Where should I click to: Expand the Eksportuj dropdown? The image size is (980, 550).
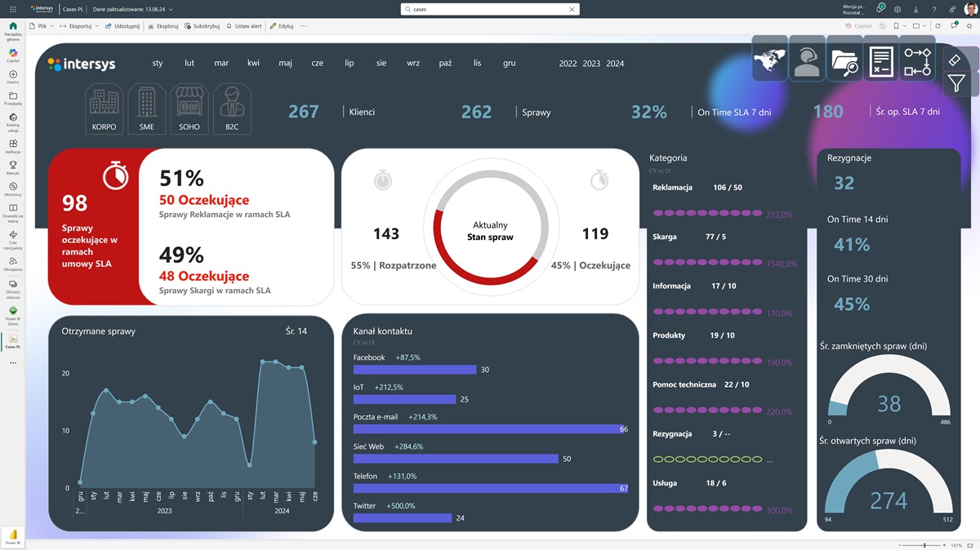79,26
